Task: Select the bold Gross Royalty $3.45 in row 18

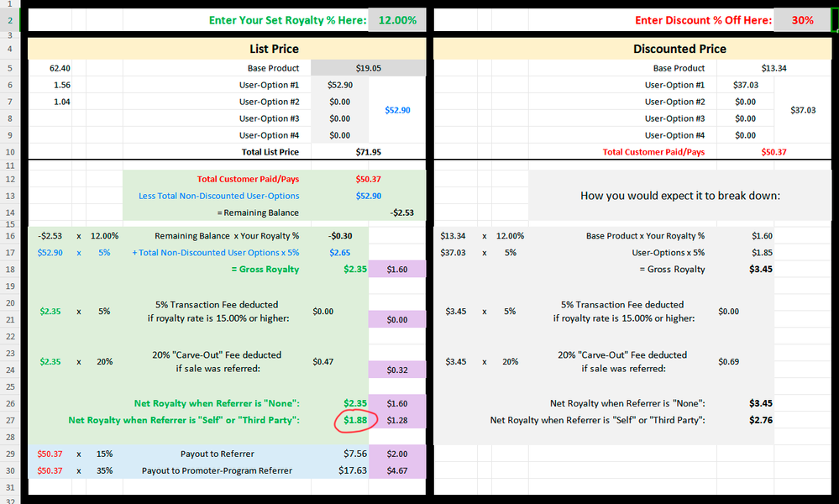Action: coord(760,270)
